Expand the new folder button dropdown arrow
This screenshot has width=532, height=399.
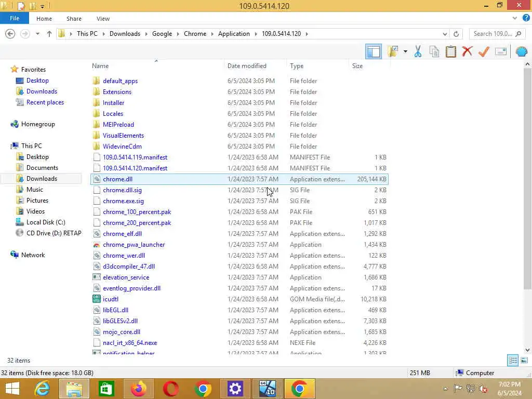(405, 51)
